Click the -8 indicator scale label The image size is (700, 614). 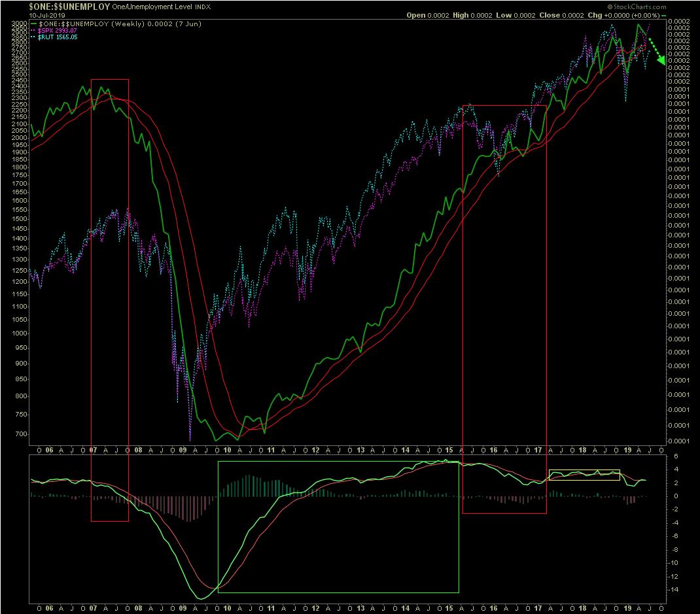pos(674,550)
